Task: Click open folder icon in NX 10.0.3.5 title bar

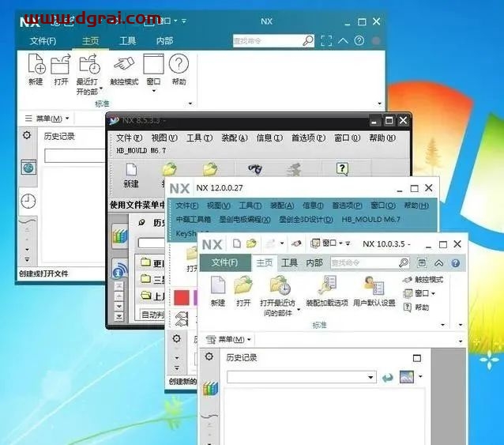Action: [251, 243]
